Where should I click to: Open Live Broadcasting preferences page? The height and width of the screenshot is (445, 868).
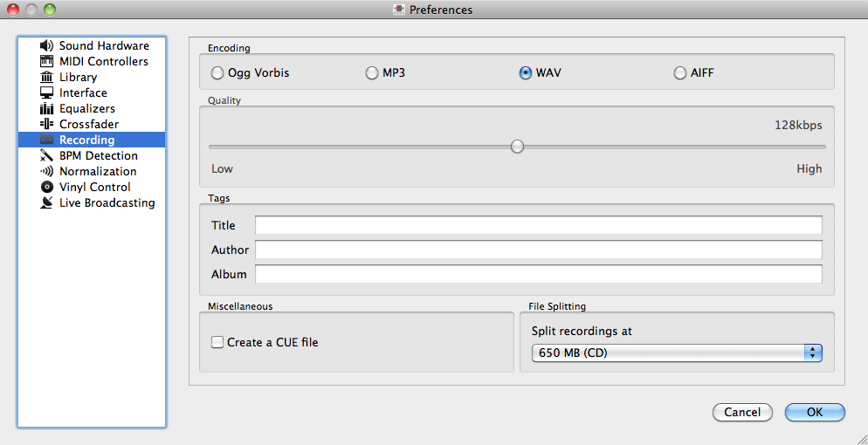coord(107,202)
